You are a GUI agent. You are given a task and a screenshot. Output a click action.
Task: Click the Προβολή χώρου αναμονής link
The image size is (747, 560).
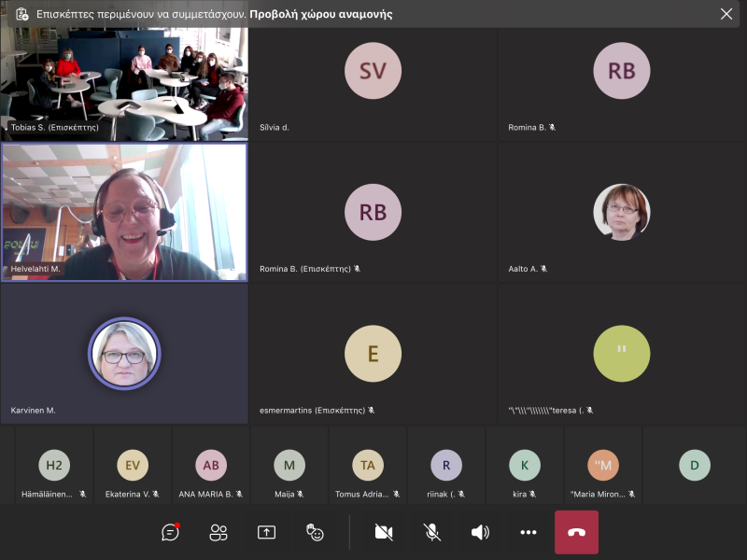320,14
